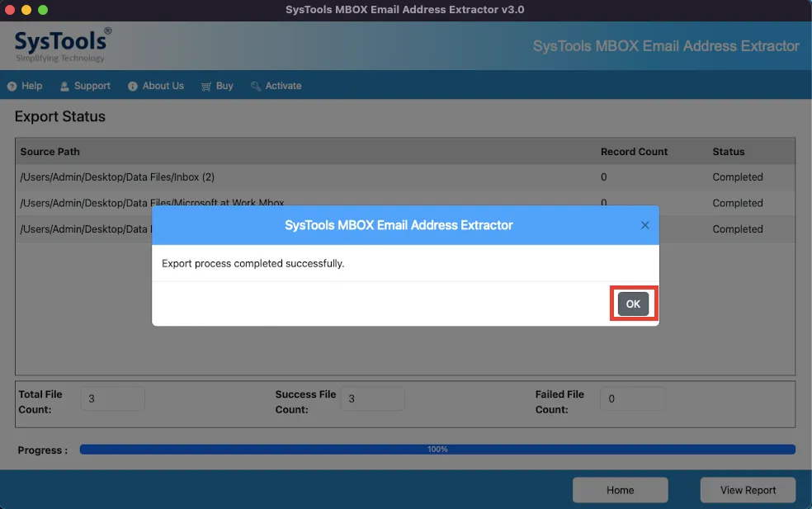The image size is (812, 509).
Task: Click the OK button in dialog
Action: pyautogui.click(x=633, y=304)
